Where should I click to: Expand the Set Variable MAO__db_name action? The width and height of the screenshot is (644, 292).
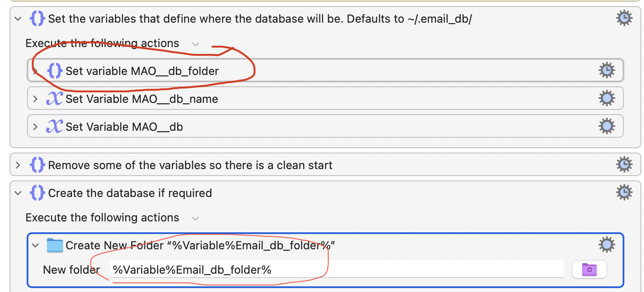point(36,99)
